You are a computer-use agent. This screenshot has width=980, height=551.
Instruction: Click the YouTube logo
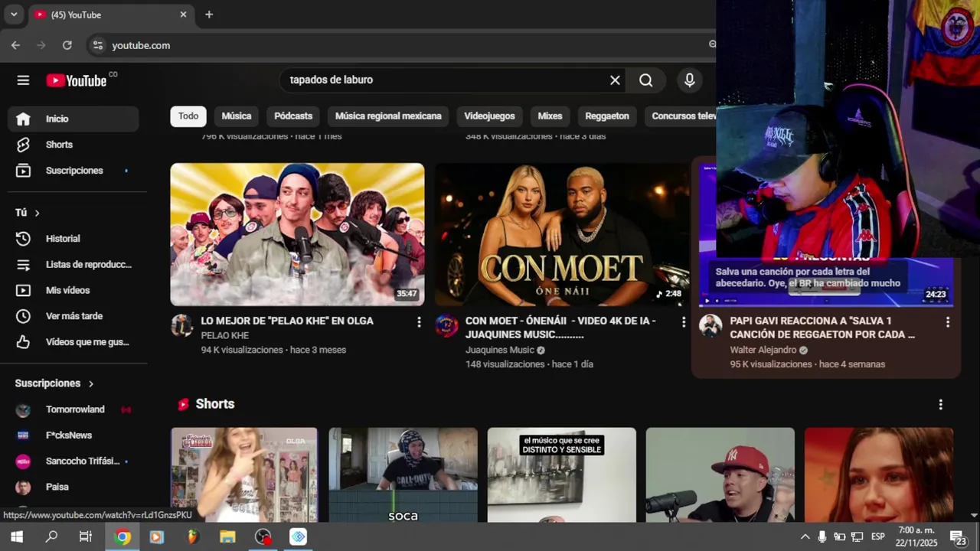(76, 80)
